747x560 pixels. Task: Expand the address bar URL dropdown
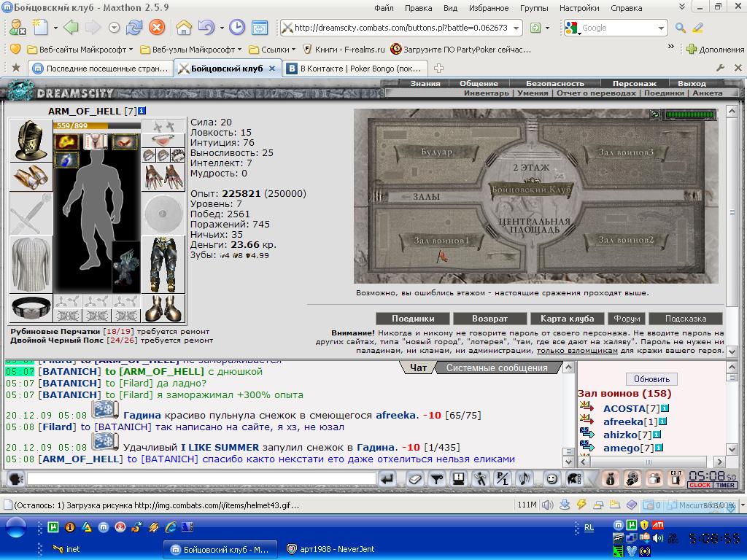[516, 28]
